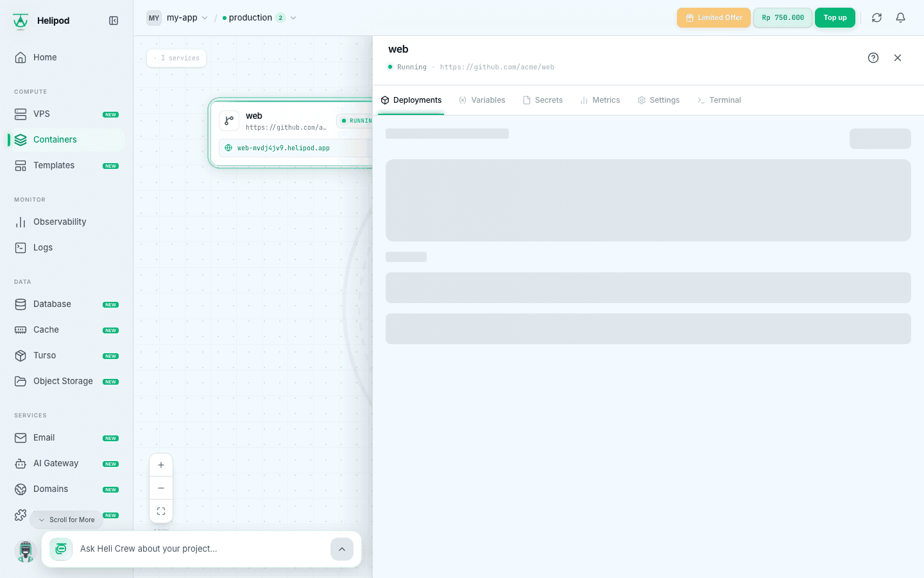Expand the Heli Crew chat chevron
Screen dimensions: 924x578
(342, 549)
